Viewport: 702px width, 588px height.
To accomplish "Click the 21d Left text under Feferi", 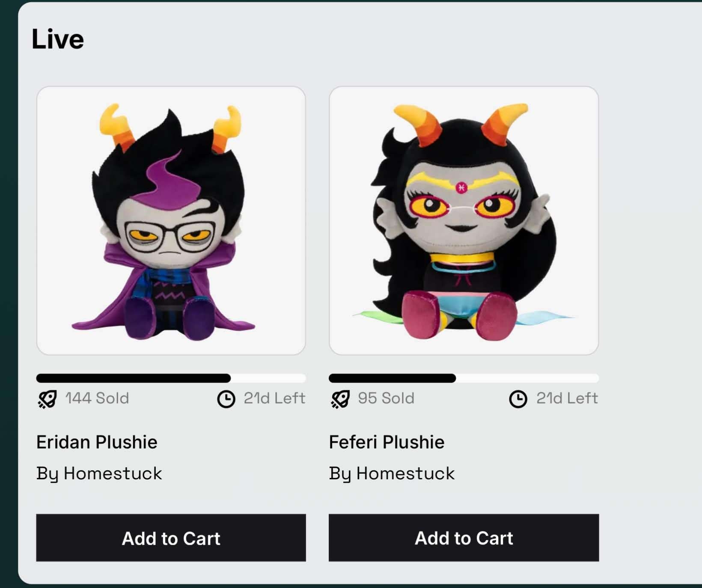I will pyautogui.click(x=567, y=398).
